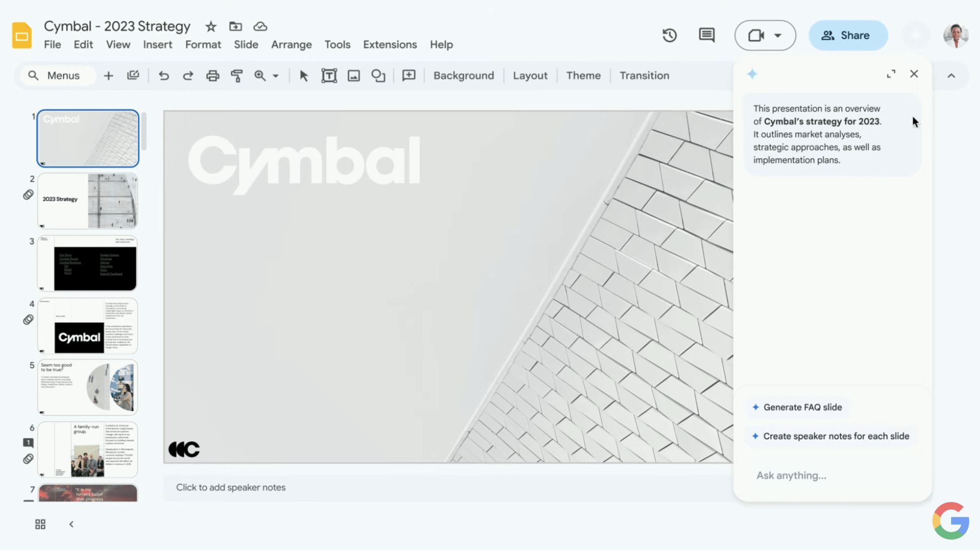Select the shape tool

(378, 76)
